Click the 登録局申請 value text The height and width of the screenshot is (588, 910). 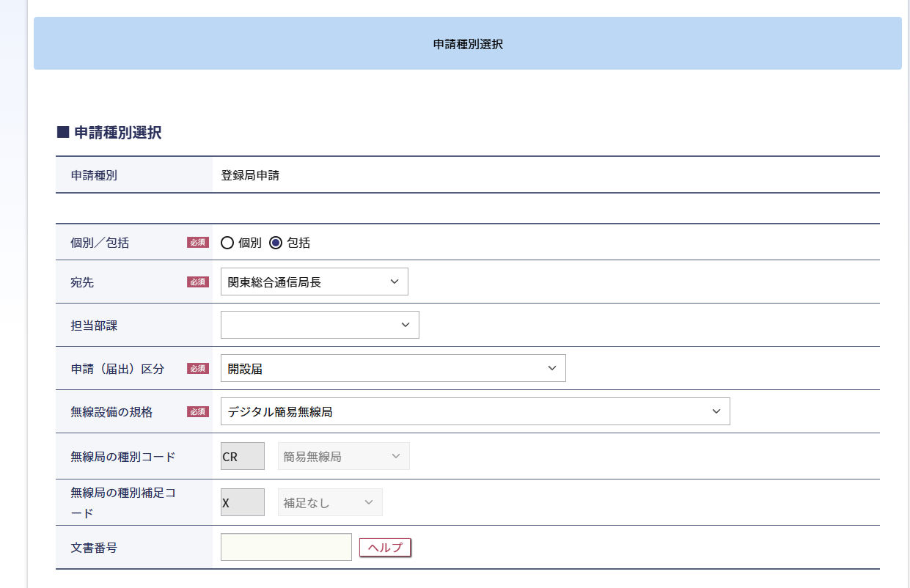(x=250, y=175)
